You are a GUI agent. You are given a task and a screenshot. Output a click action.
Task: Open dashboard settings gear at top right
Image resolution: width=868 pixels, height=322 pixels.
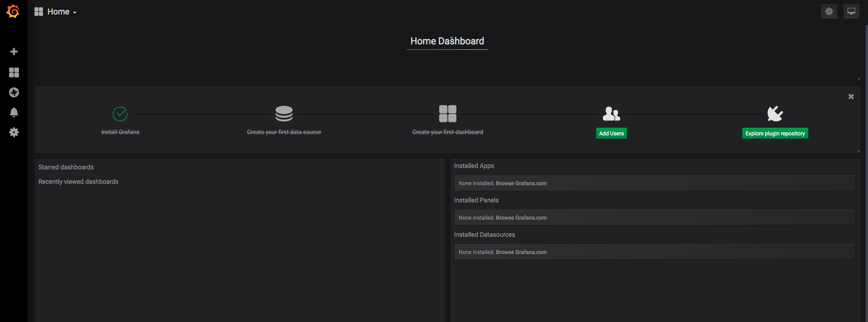point(829,11)
